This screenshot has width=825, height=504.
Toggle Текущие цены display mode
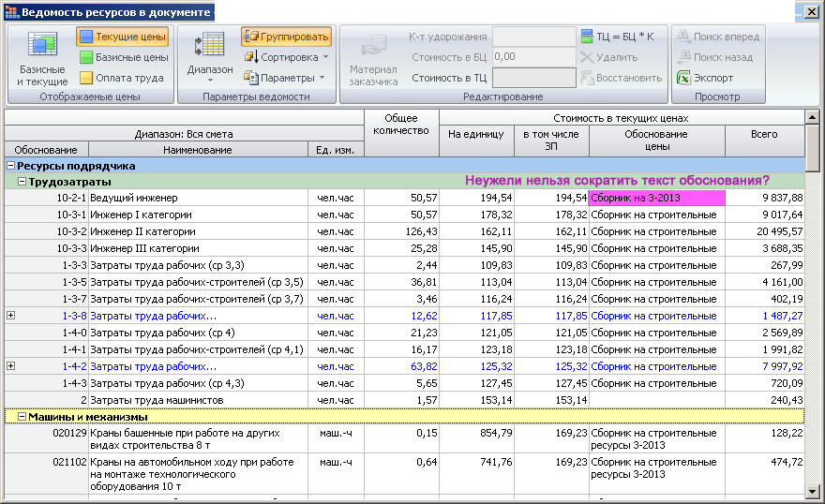[x=122, y=37]
